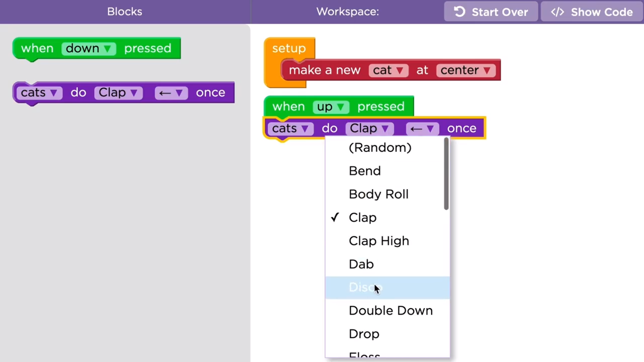The height and width of the screenshot is (362, 644).
Task: Click the orange setup block
Action: click(289, 49)
